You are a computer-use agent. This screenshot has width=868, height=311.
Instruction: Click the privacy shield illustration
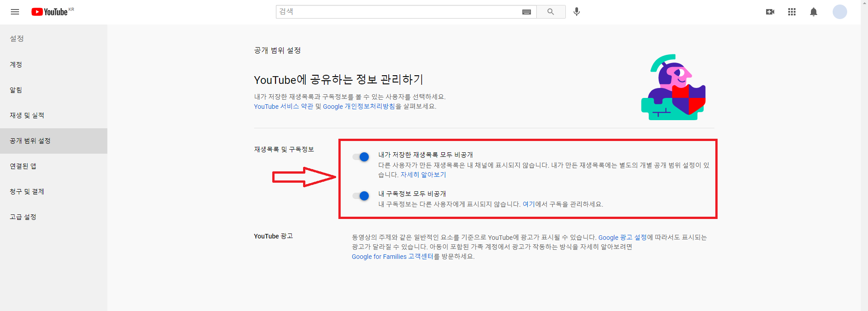click(x=673, y=87)
